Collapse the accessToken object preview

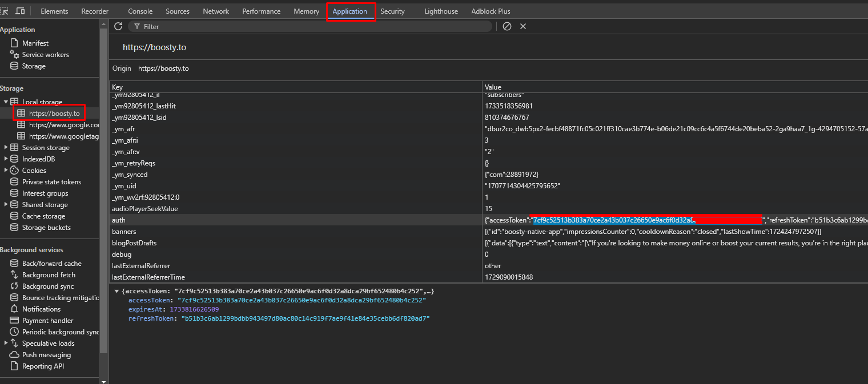116,292
